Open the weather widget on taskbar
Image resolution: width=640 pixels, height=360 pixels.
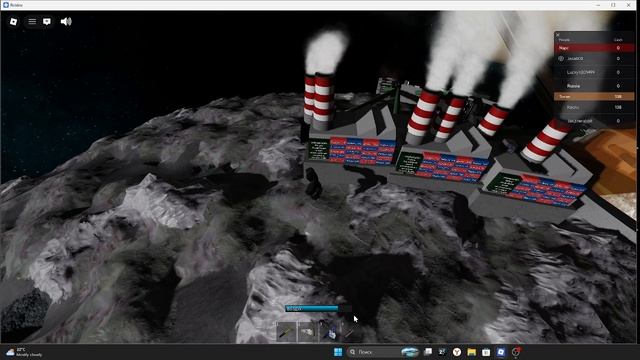[24, 352]
